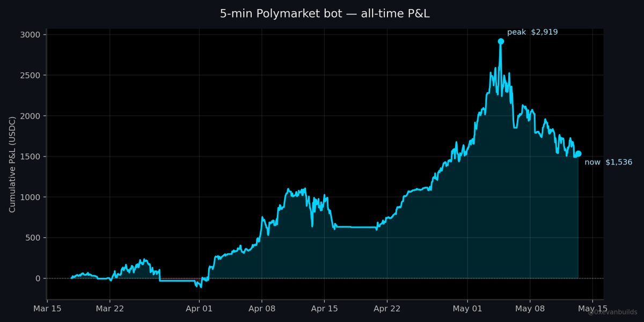Click the y-axis tick label 1500
The width and height of the screenshot is (644, 322).
[x=31, y=157]
